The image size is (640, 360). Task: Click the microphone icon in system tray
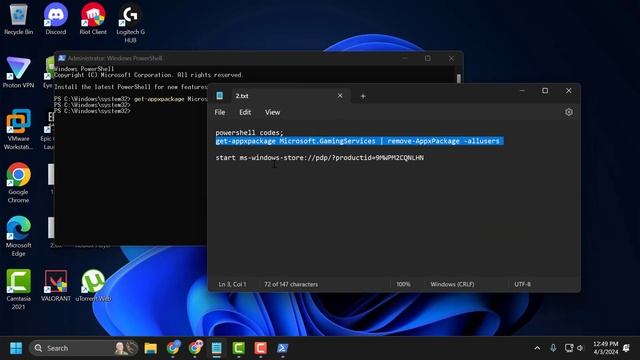[553, 348]
